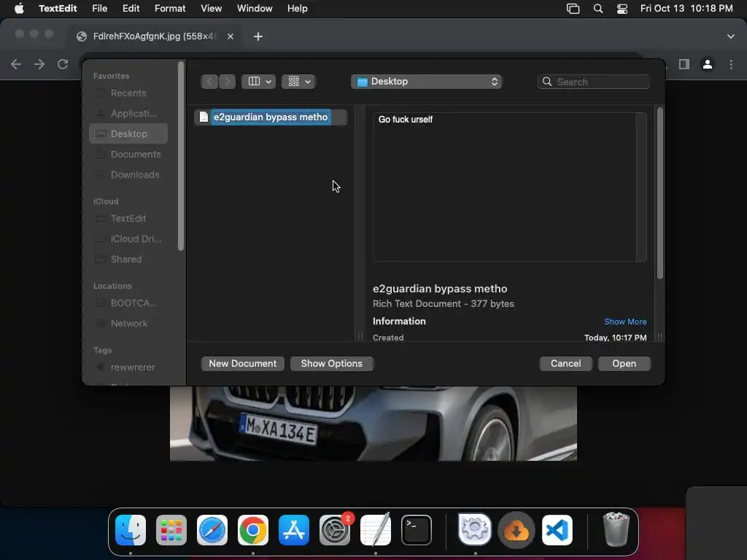
Task: Open Stage Manager menu bar icon
Action: (x=573, y=9)
